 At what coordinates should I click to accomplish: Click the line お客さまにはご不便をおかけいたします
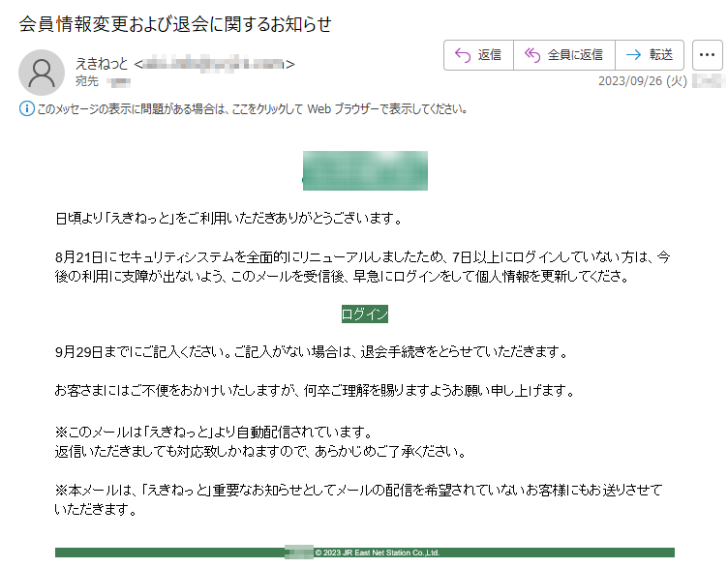pyautogui.click(x=315, y=391)
